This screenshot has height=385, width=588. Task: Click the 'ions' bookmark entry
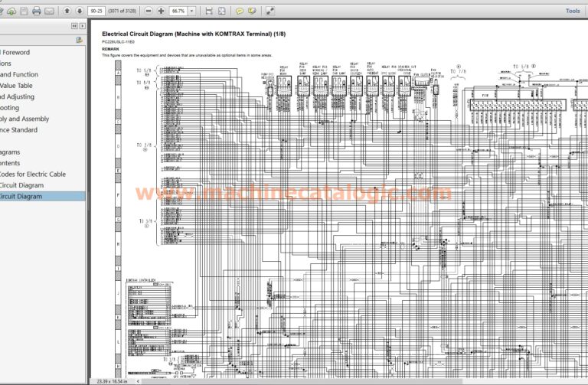tap(5, 64)
